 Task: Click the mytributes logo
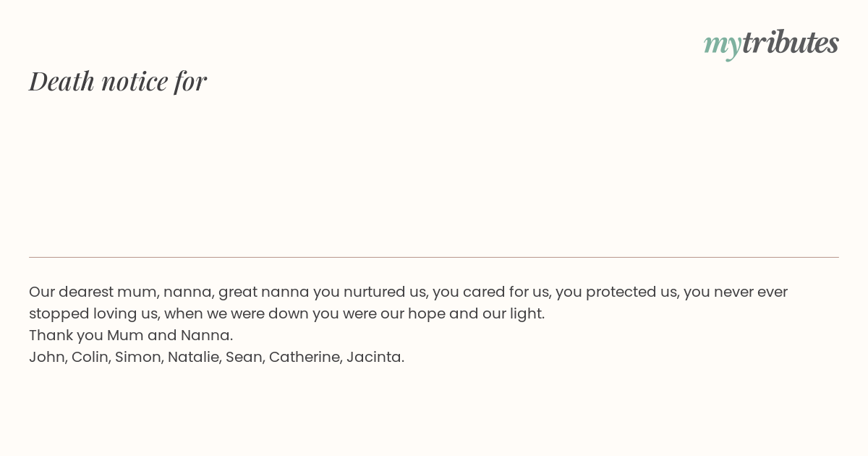(x=771, y=43)
